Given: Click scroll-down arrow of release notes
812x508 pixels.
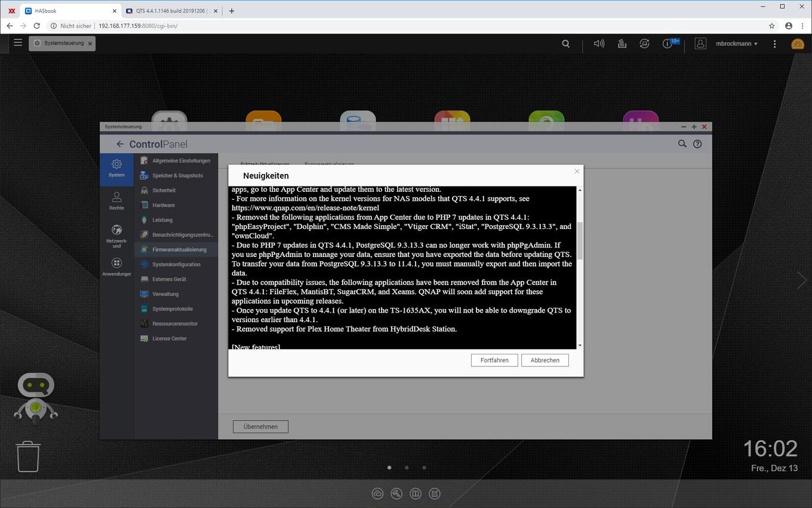Looking at the screenshot, I should click(579, 345).
